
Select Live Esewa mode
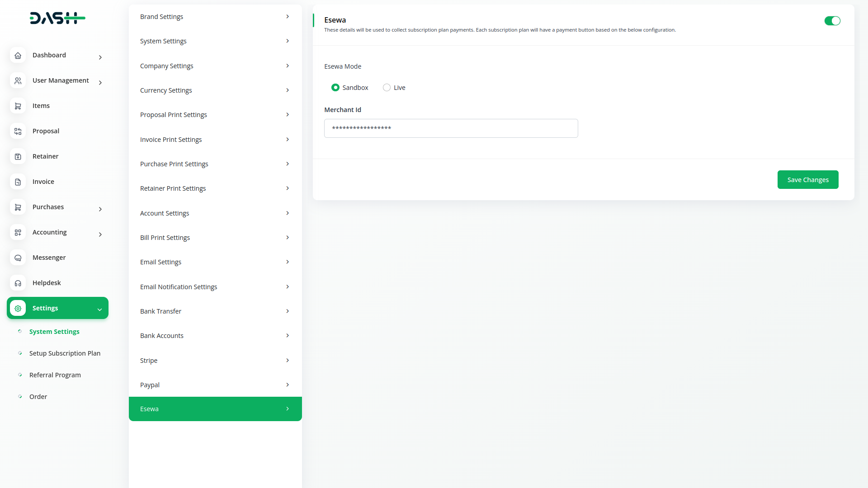(x=387, y=88)
